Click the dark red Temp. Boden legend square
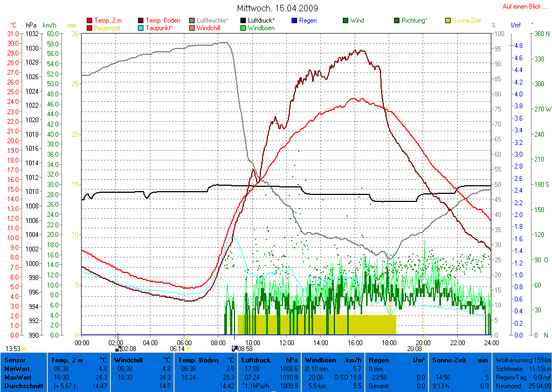This screenshot has width=552, height=392. click(141, 20)
